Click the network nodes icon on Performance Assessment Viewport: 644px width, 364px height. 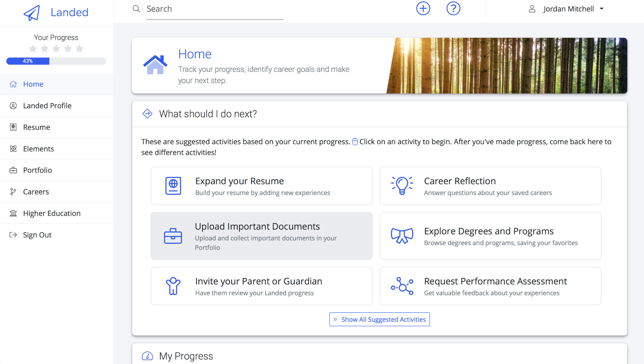click(402, 286)
